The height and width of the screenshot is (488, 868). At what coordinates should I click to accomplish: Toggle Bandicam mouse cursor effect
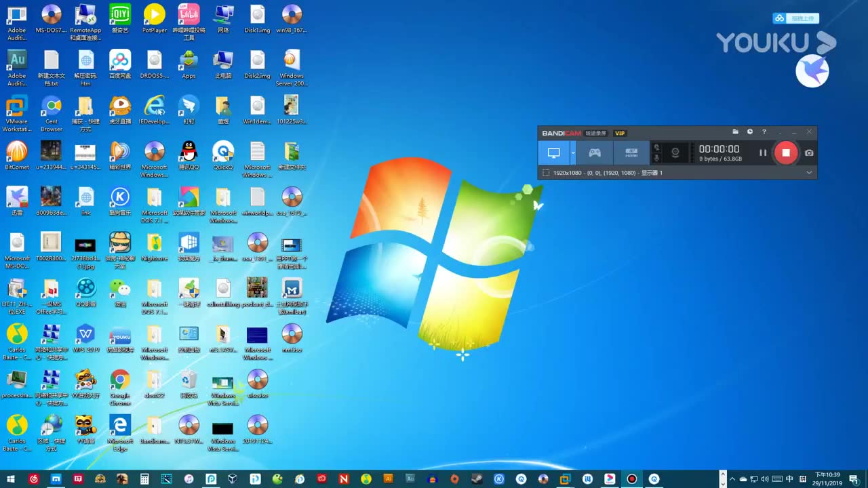(x=656, y=147)
